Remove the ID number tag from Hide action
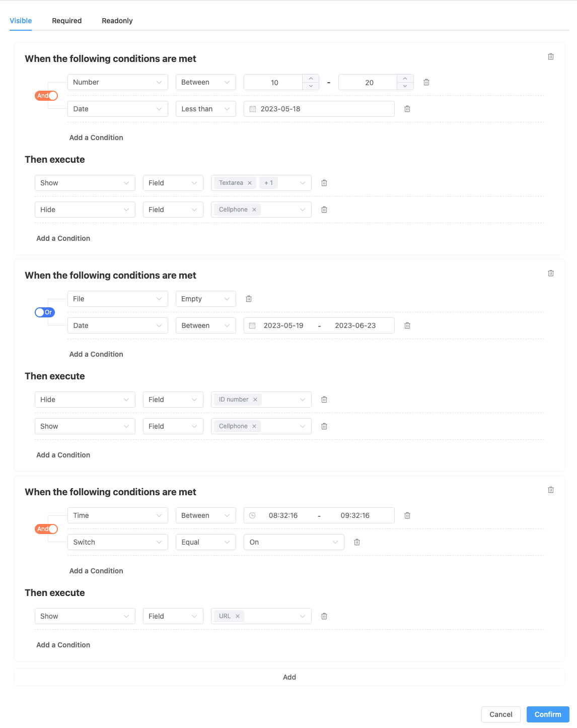577x728 pixels. point(255,399)
